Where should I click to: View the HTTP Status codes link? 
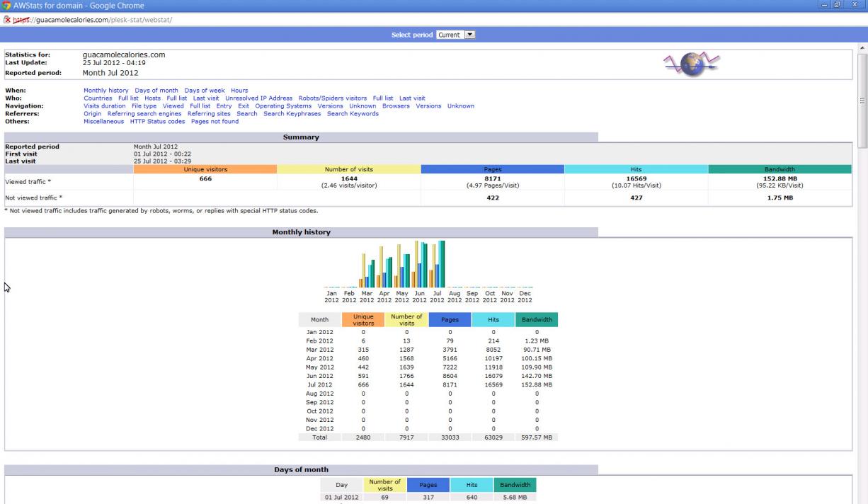tap(157, 122)
